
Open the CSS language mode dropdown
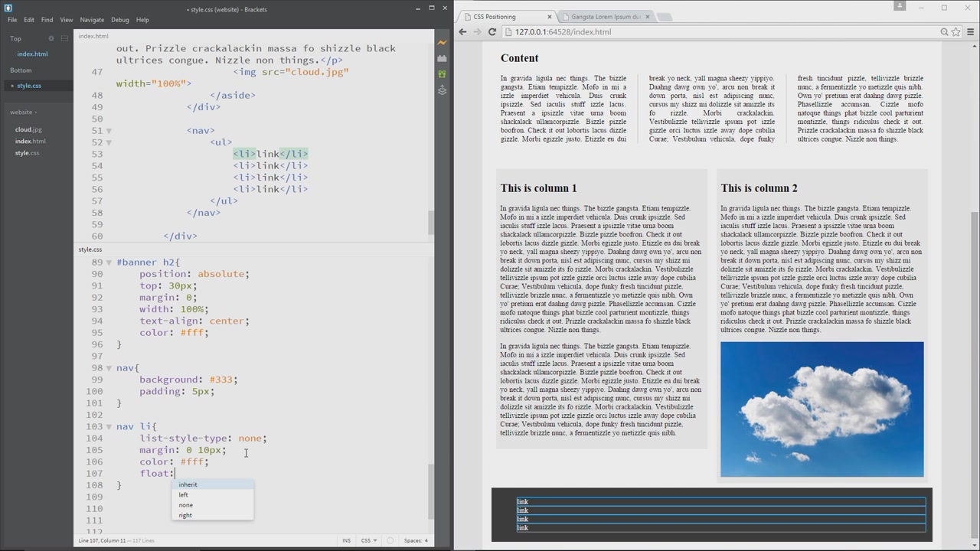pyautogui.click(x=368, y=540)
